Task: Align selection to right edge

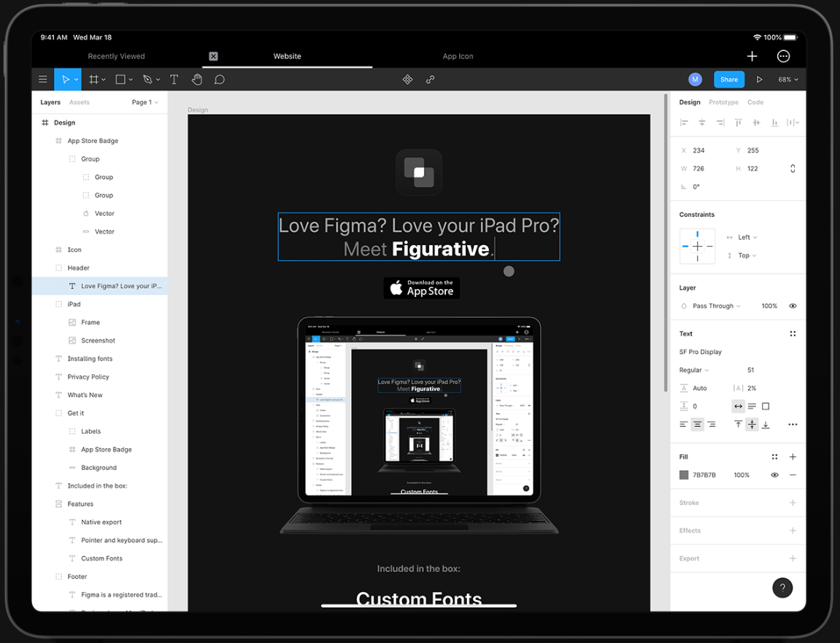Action: coord(720,123)
